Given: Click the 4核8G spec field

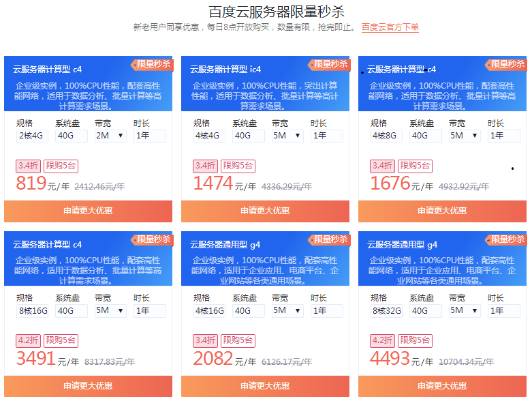Looking at the screenshot, I should click(386, 136).
